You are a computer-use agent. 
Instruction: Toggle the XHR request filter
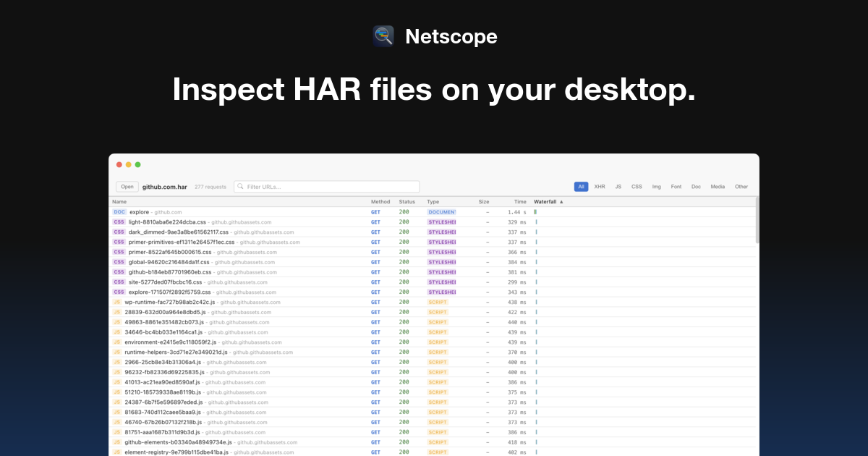[599, 186]
